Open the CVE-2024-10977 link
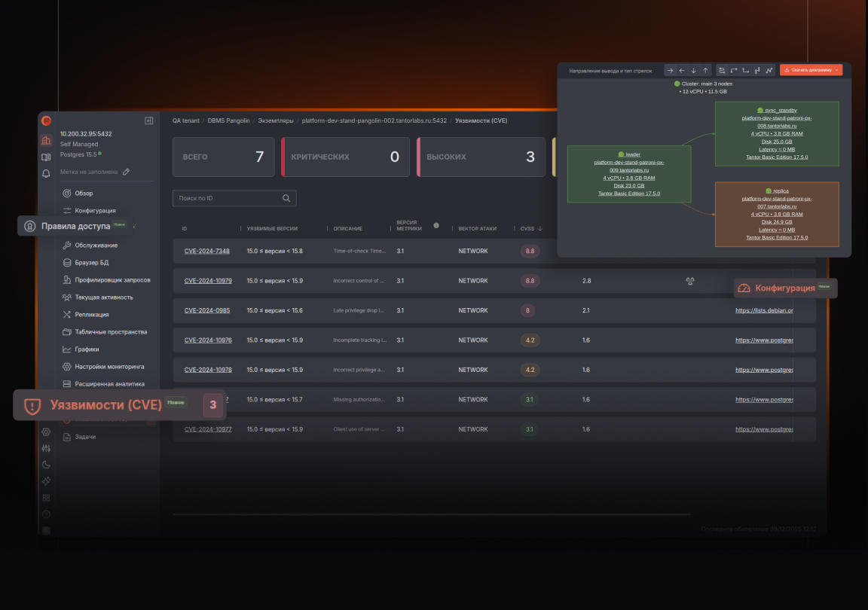Viewport: 868px width, 610px height. [x=208, y=429]
